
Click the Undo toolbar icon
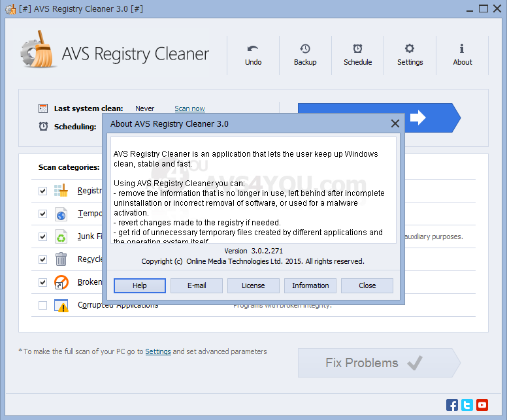pyautogui.click(x=253, y=56)
